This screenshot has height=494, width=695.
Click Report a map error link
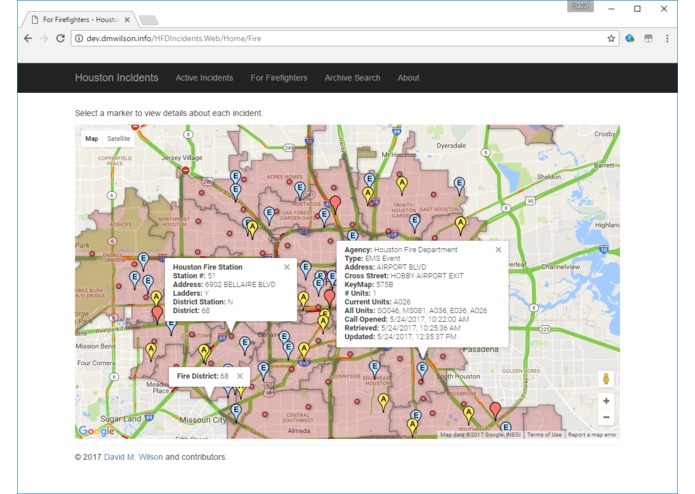point(592,435)
